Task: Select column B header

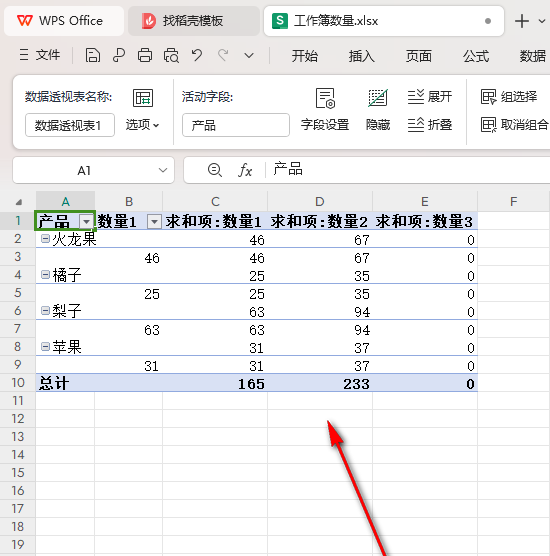Action: coord(129,202)
